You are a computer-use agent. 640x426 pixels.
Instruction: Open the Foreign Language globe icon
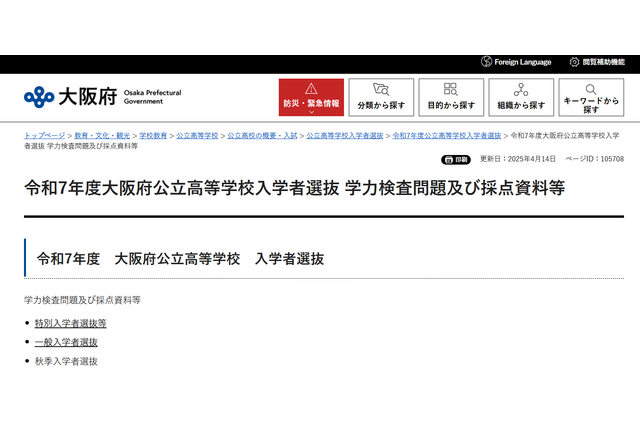click(x=486, y=62)
